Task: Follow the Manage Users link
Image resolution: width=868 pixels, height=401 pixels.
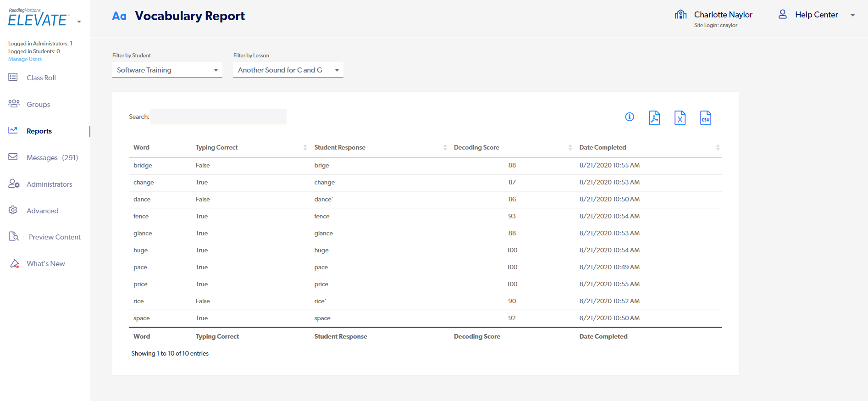Action: [x=25, y=59]
